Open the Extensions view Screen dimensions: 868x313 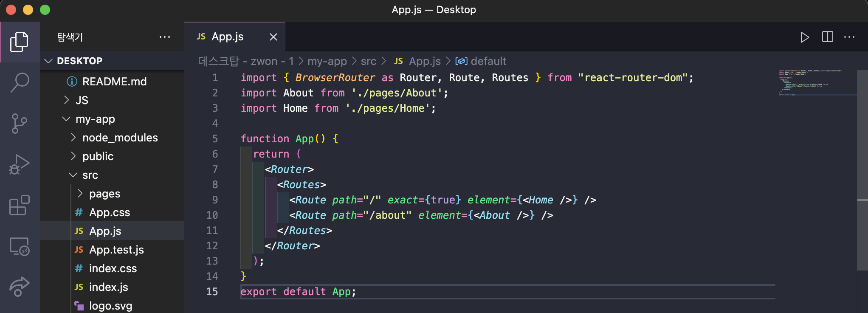[x=19, y=206]
